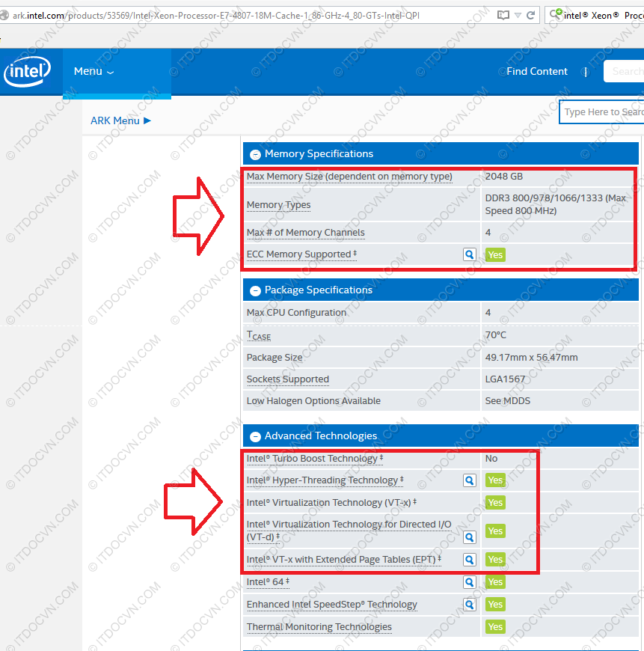The image size is (644, 651).
Task: Click magnifier icon for VT-d row
Action: click(x=469, y=537)
